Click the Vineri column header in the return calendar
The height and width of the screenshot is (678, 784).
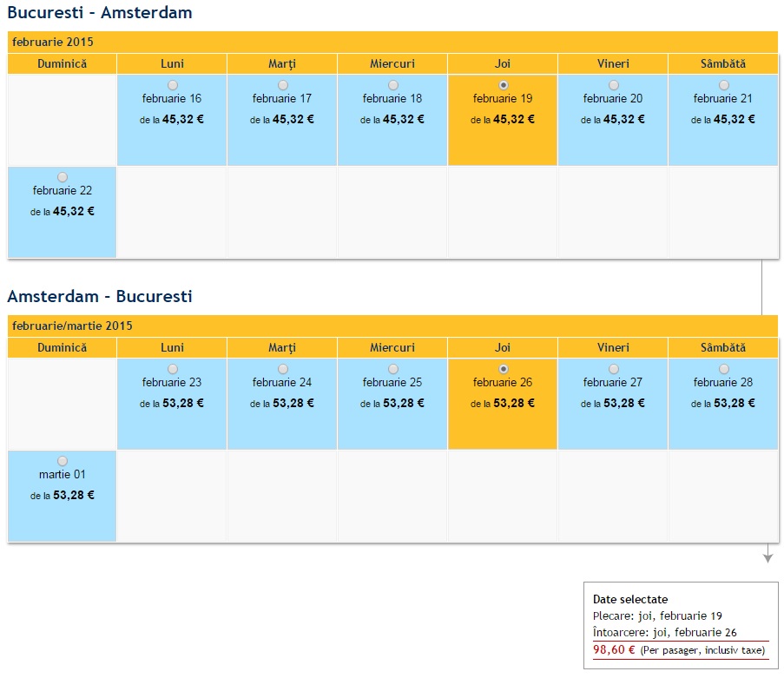pos(613,348)
